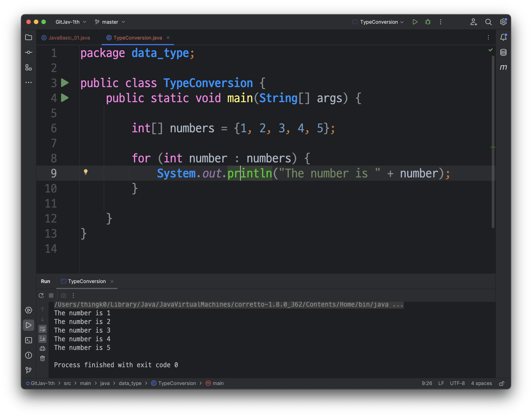
Task: Click main method breadcrumb at far right
Action: pyautogui.click(x=215, y=383)
